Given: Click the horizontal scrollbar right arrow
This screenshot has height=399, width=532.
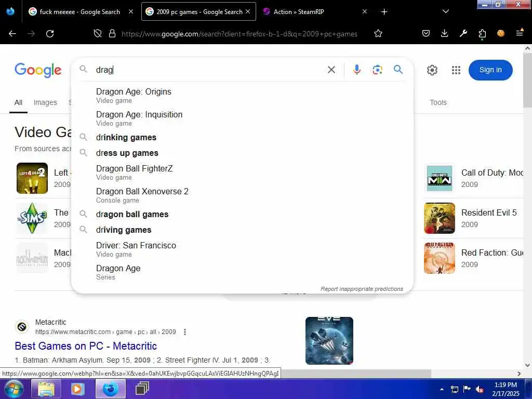Looking at the screenshot, I should pyautogui.click(x=519, y=374).
